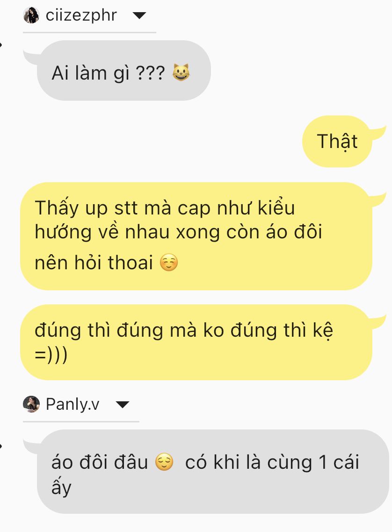Image resolution: width=392 pixels, height=532 pixels.
Task: Click the "=)))" text in yellow bubble
Action: click(x=51, y=355)
